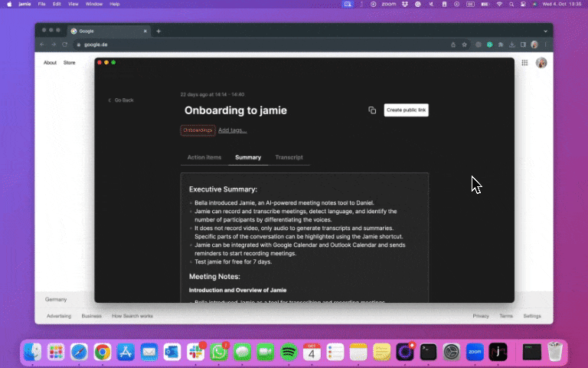Open Terminal from the dock
Viewport: 588px width, 368px height.
(x=428, y=352)
